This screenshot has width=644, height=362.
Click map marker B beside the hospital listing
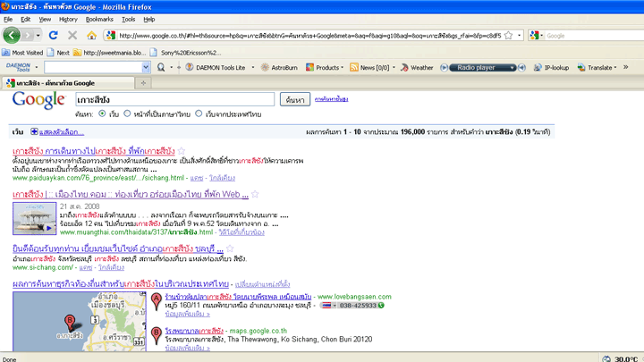click(x=156, y=335)
